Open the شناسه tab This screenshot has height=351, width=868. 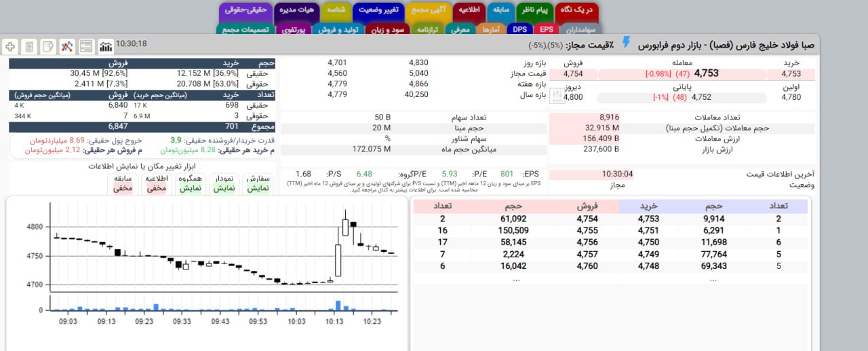point(335,10)
